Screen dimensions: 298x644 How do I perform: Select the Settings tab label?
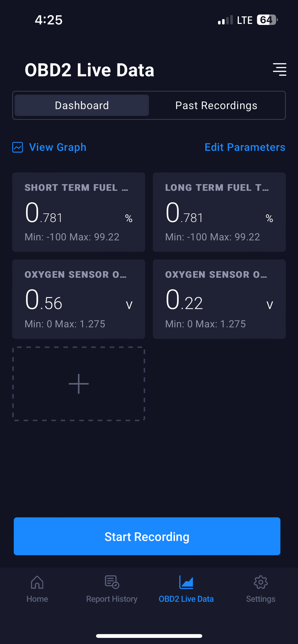click(x=261, y=599)
